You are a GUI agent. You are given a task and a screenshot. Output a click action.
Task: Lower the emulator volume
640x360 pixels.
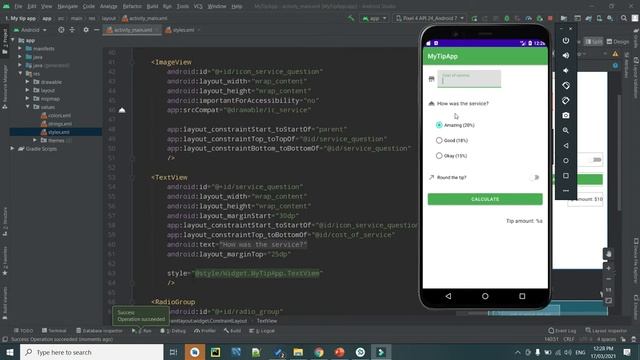point(566,71)
